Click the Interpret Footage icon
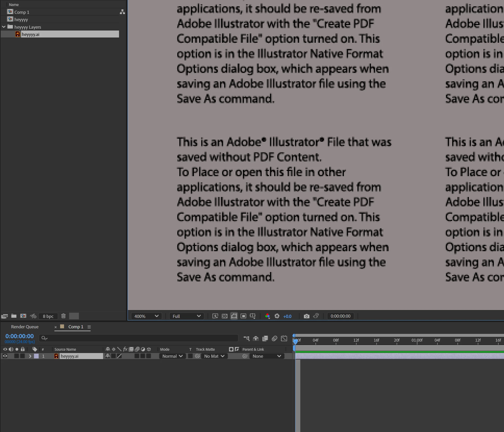Viewport: 504px width, 432px height. coord(4,316)
